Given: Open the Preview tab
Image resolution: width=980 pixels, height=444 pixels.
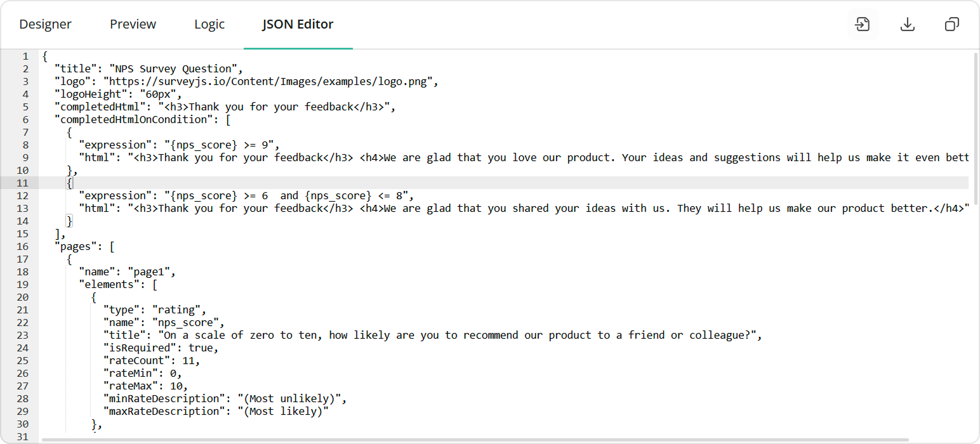Looking at the screenshot, I should tap(133, 24).
